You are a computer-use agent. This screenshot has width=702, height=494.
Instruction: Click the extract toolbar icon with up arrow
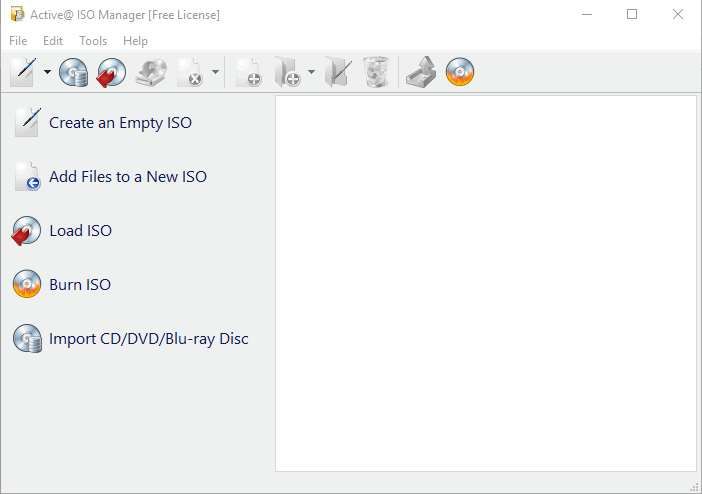point(421,72)
